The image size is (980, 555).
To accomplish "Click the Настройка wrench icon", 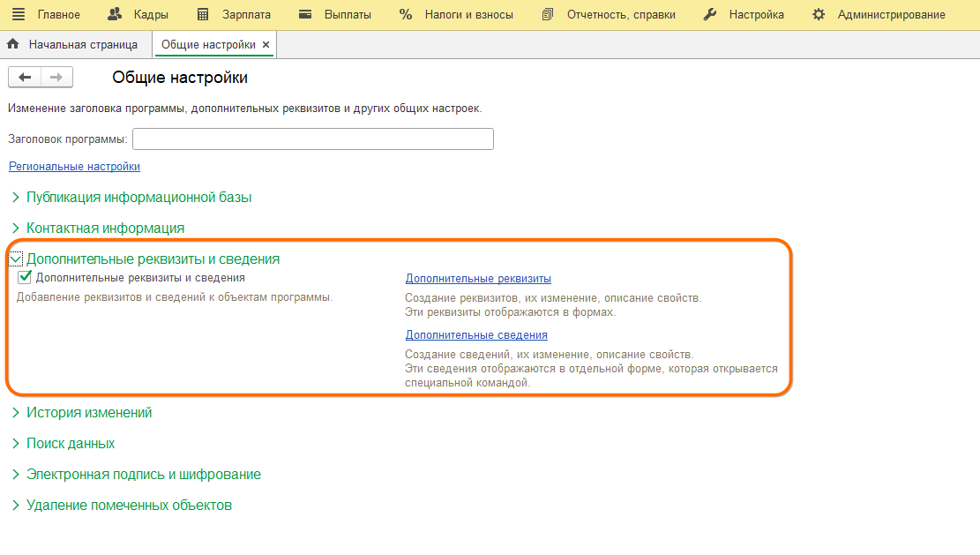I will click(x=710, y=14).
